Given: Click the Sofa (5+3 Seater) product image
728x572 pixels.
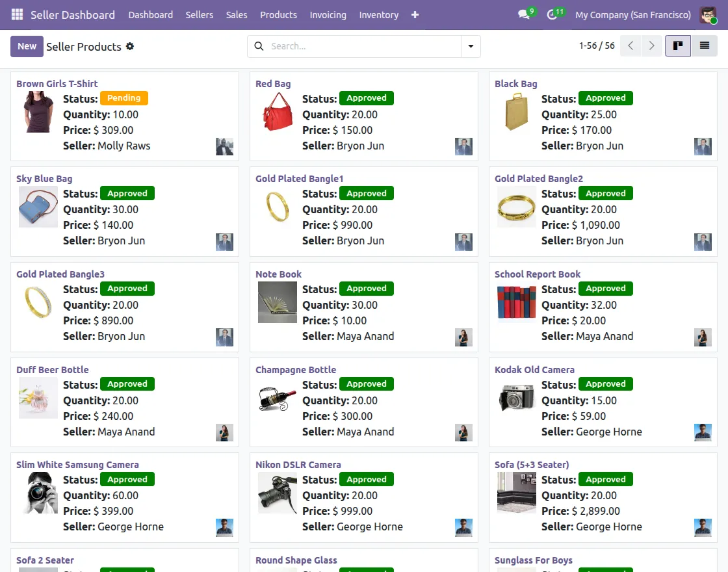Looking at the screenshot, I should click(516, 493).
